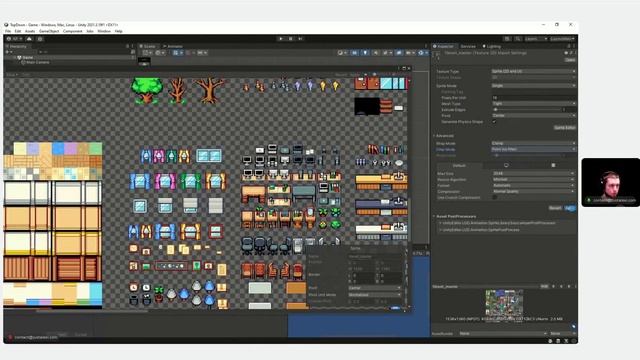Switch to the Lighting tab
Image resolution: width=640 pixels, height=360 pixels.
[491, 47]
